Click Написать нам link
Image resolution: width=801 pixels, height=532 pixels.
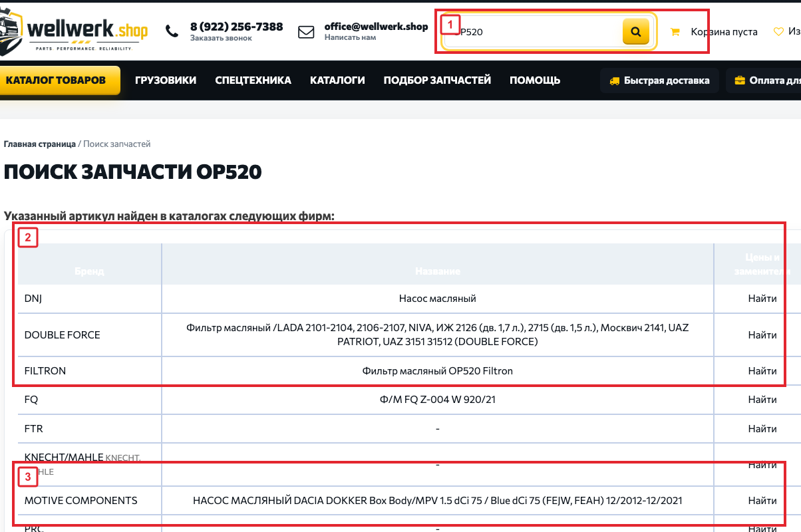pyautogui.click(x=350, y=38)
